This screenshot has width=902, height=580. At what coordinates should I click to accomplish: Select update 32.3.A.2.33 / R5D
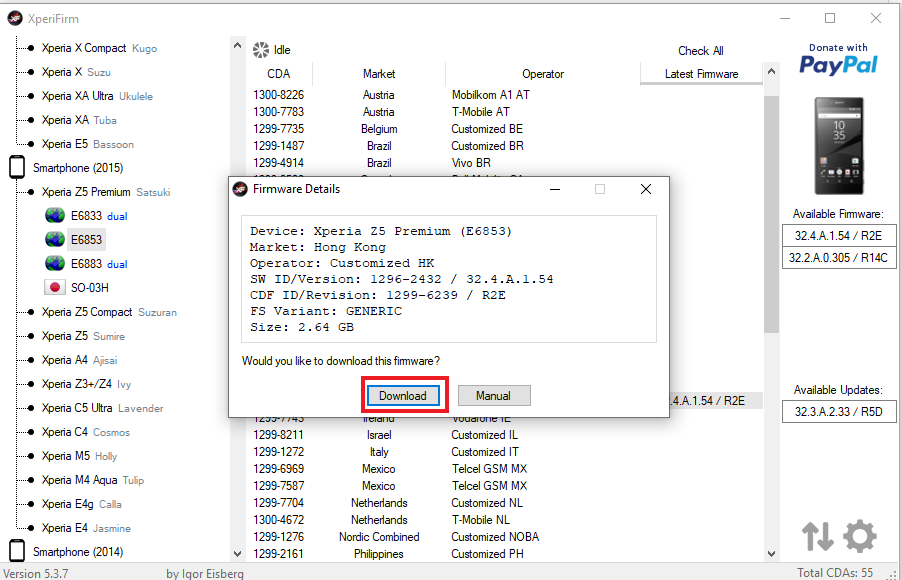838,412
